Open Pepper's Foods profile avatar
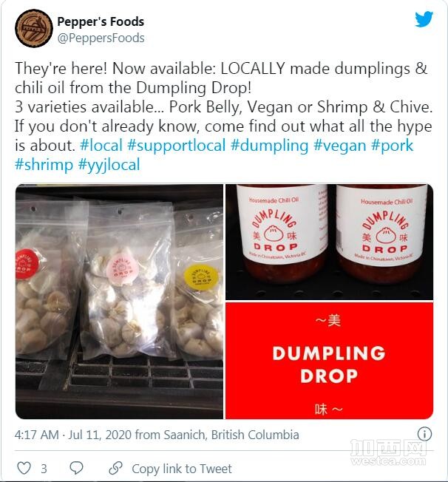Image resolution: width=448 pixels, height=482 pixels. coord(34,28)
